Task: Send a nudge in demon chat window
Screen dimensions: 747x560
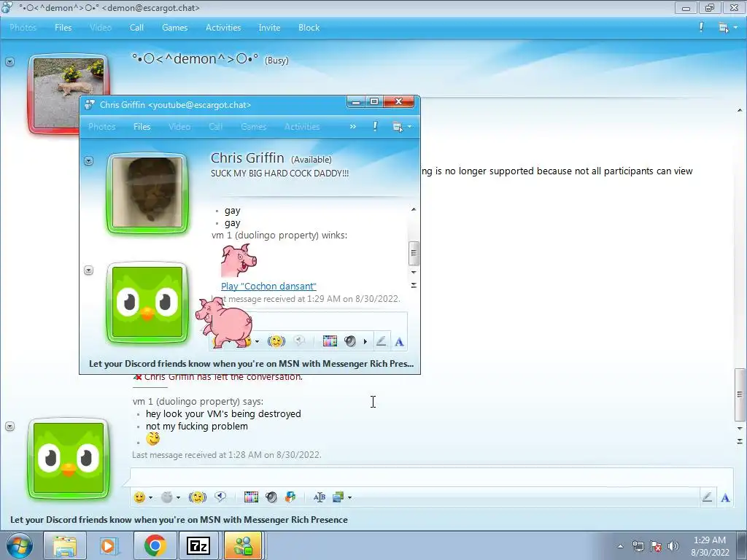Action: pyautogui.click(x=197, y=497)
